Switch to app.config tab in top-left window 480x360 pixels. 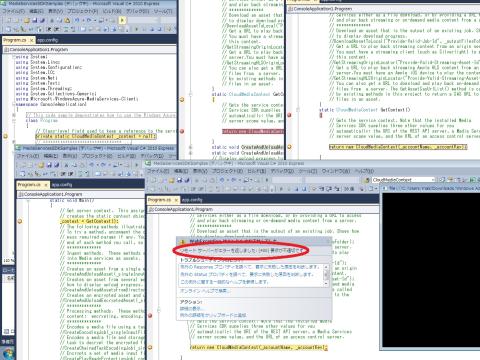pyautogui.click(x=48, y=40)
